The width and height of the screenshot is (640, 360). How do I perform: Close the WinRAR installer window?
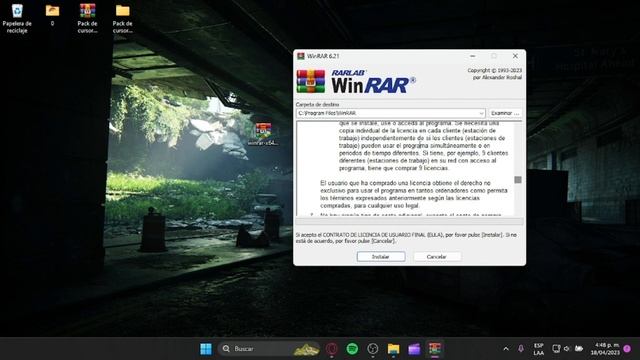coord(515,56)
